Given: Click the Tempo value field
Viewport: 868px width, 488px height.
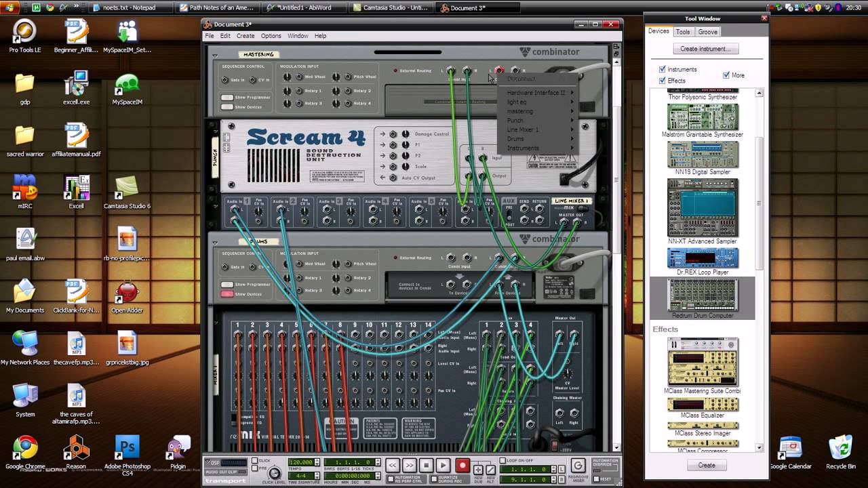Looking at the screenshot, I should point(301,462).
